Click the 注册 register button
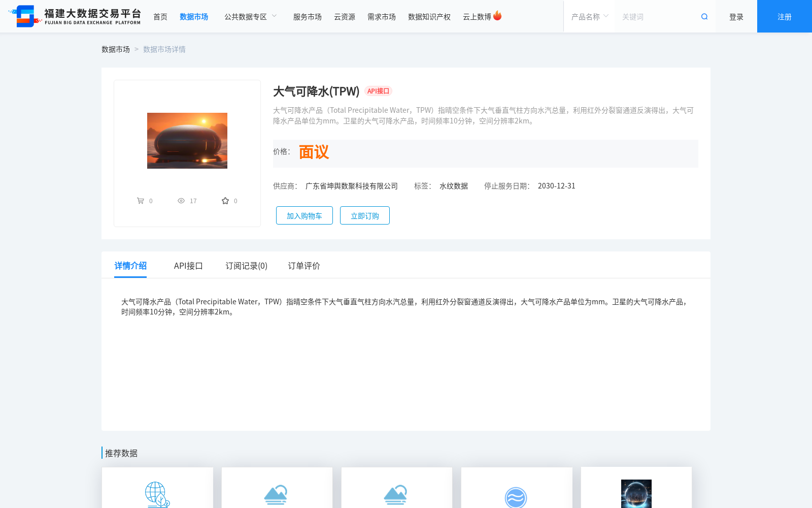Image resolution: width=812 pixels, height=508 pixels. tap(785, 16)
